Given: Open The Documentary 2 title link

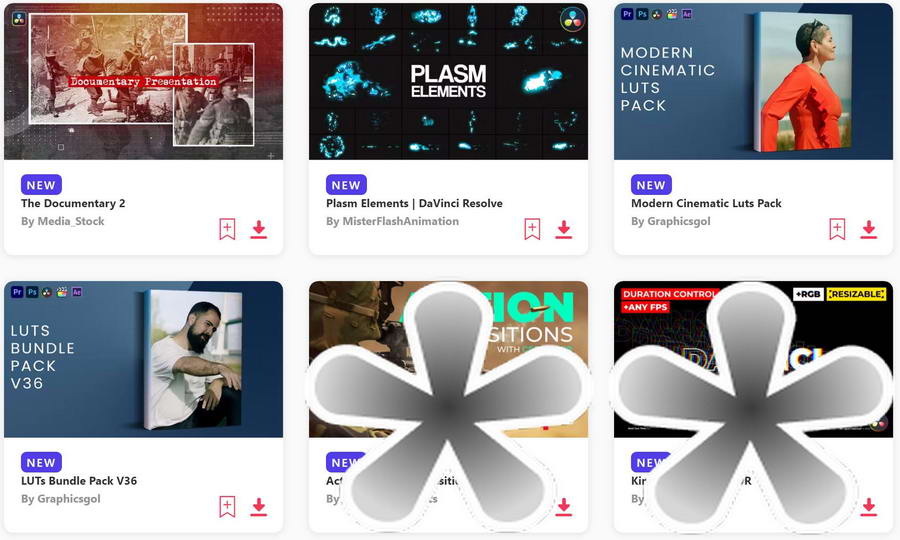Looking at the screenshot, I should [73, 203].
